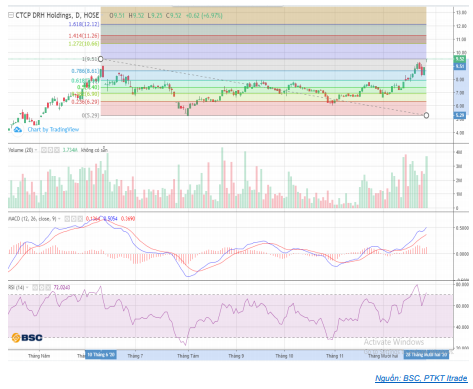Click the TradingView cloud logo icon
The width and height of the screenshot is (473, 389).
tap(17, 129)
